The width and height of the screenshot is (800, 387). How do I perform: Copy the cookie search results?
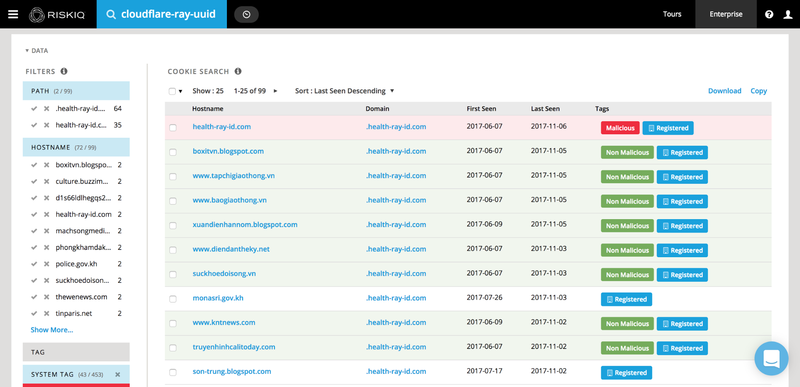[759, 91]
